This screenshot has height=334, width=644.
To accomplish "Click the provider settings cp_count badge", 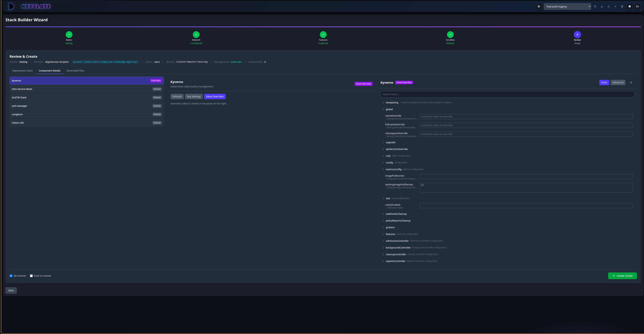I will (x=105, y=62).
